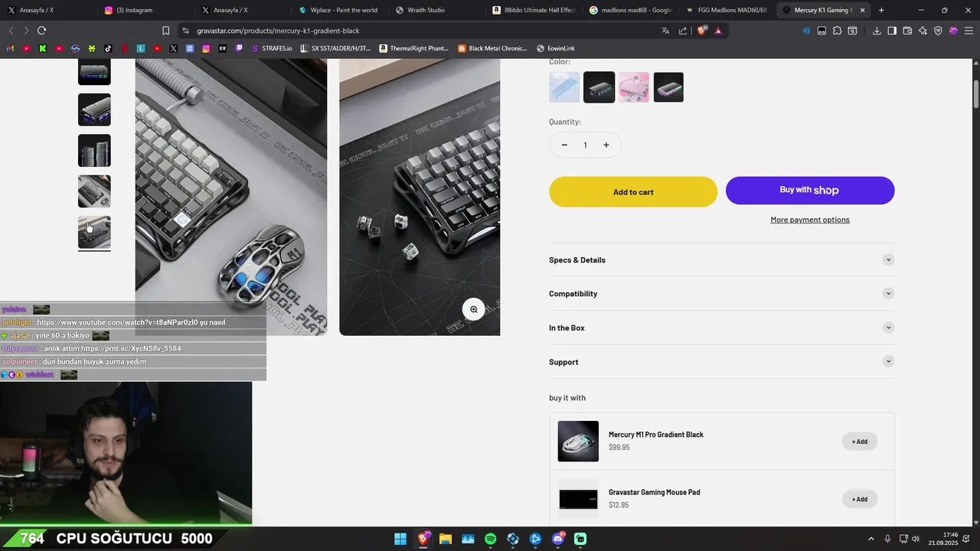Open the Twitch bookmark icon
Viewport: 980px width, 551px height.
tap(239, 48)
